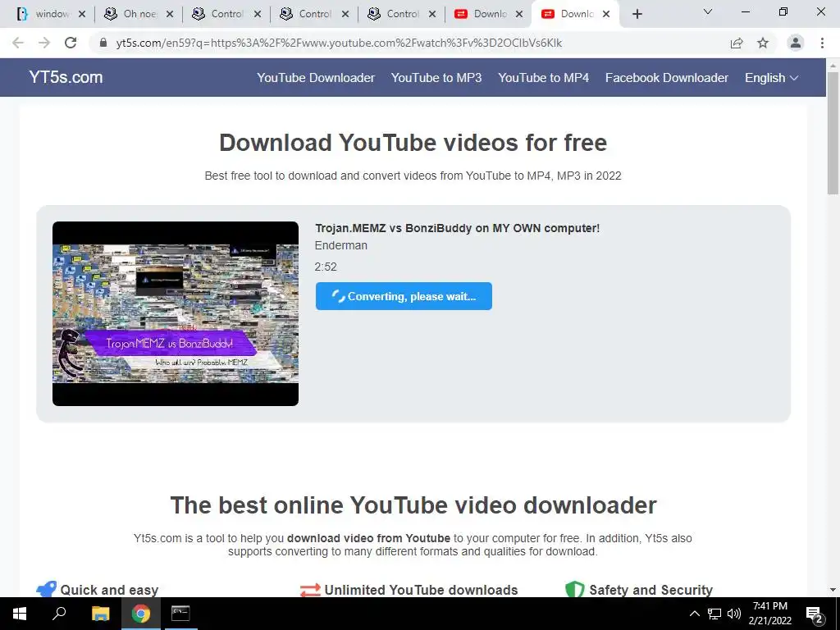Image resolution: width=840 pixels, height=630 pixels.
Task: Click the address bar URL
Action: click(x=339, y=43)
